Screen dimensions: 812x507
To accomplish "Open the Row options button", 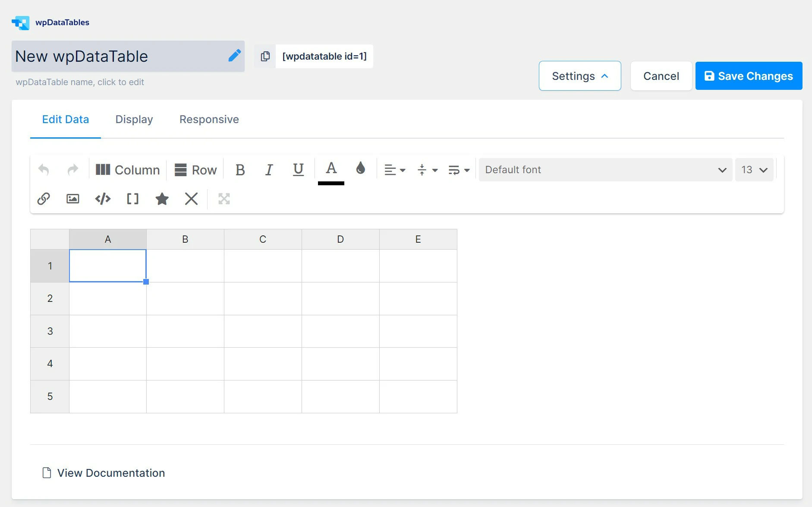I will coord(195,170).
